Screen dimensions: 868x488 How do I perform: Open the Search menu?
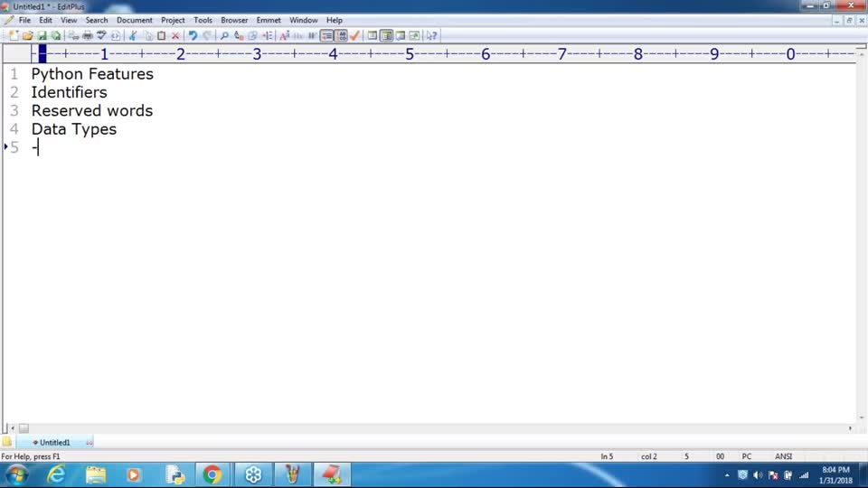[x=97, y=20]
